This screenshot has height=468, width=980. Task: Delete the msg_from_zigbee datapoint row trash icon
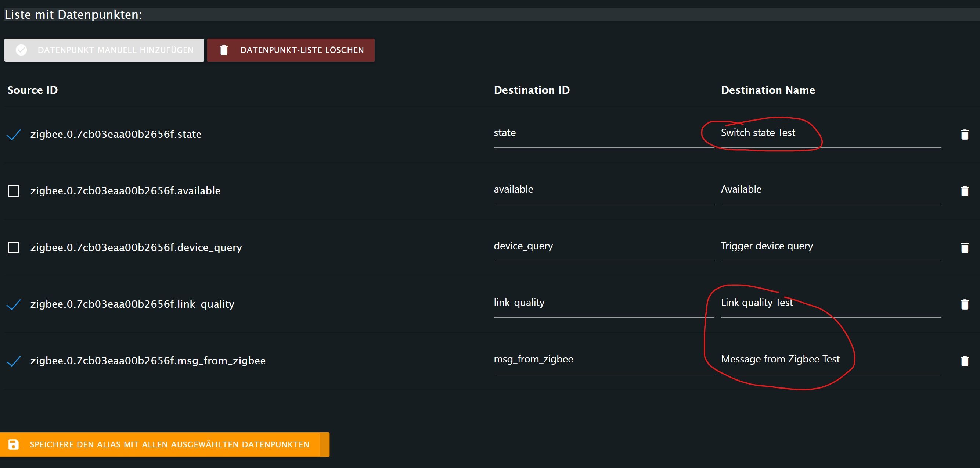pos(965,361)
